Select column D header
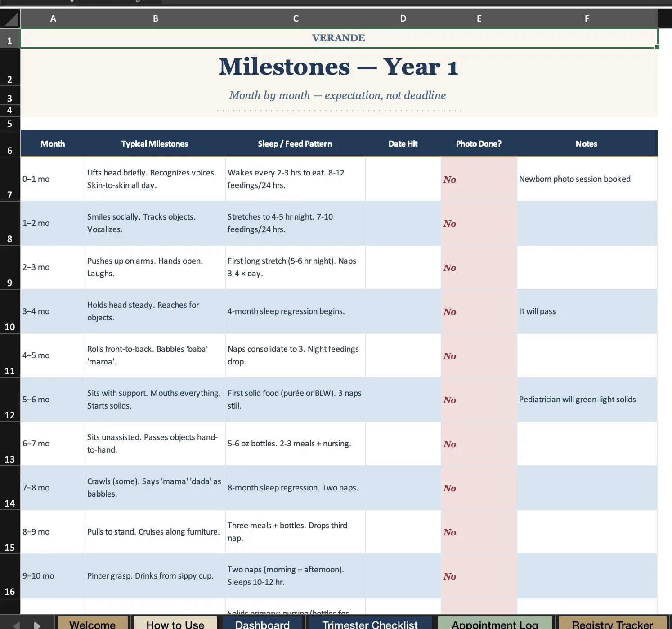The width and height of the screenshot is (672, 629). [403, 18]
